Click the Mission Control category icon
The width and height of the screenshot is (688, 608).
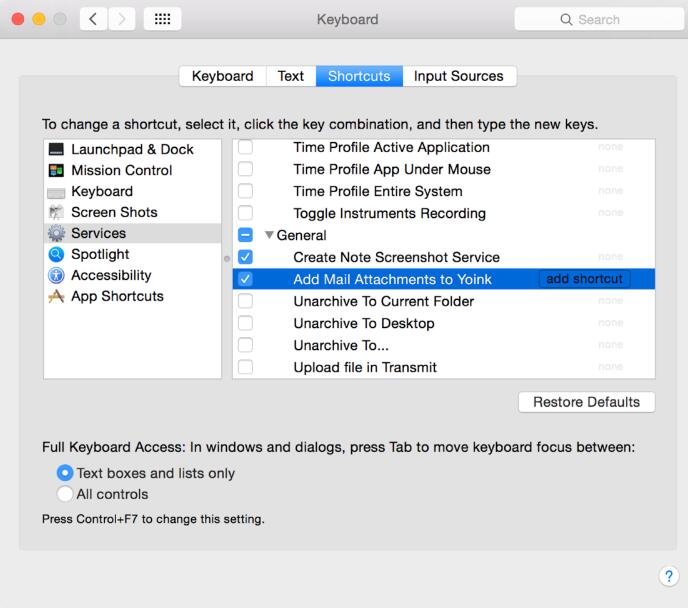coord(56,170)
